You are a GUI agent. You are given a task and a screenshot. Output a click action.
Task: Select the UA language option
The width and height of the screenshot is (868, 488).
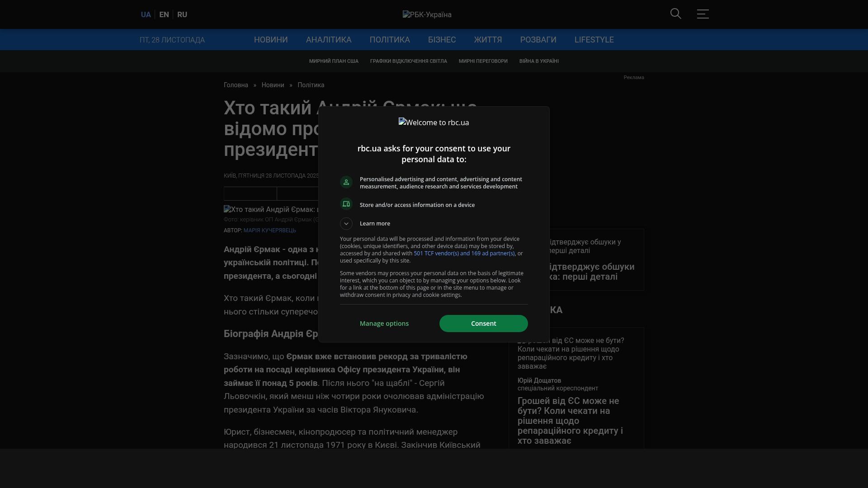point(146,14)
